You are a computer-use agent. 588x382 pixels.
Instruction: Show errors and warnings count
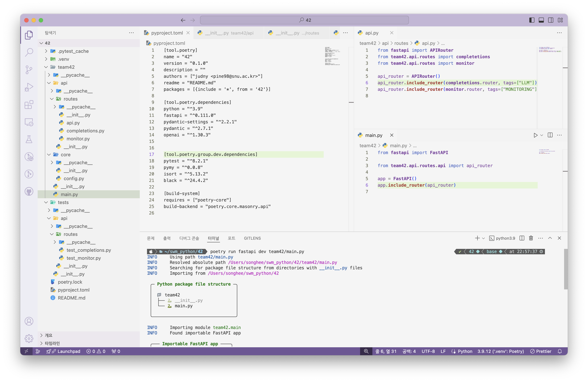tap(96, 351)
